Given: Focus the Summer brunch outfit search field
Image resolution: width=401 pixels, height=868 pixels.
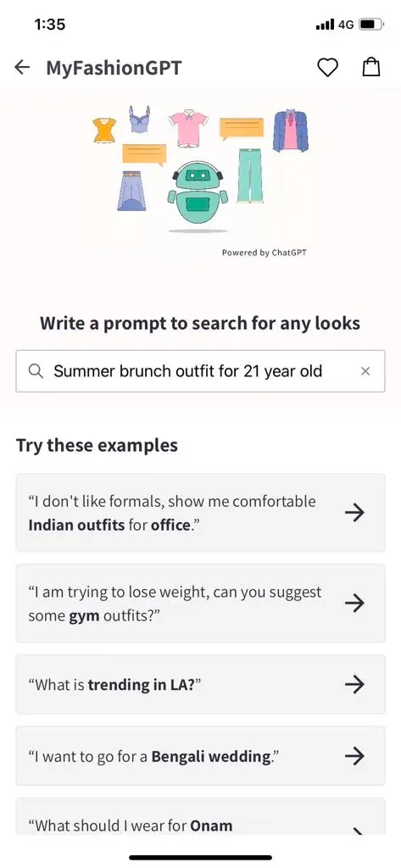Looking at the screenshot, I should (200, 371).
